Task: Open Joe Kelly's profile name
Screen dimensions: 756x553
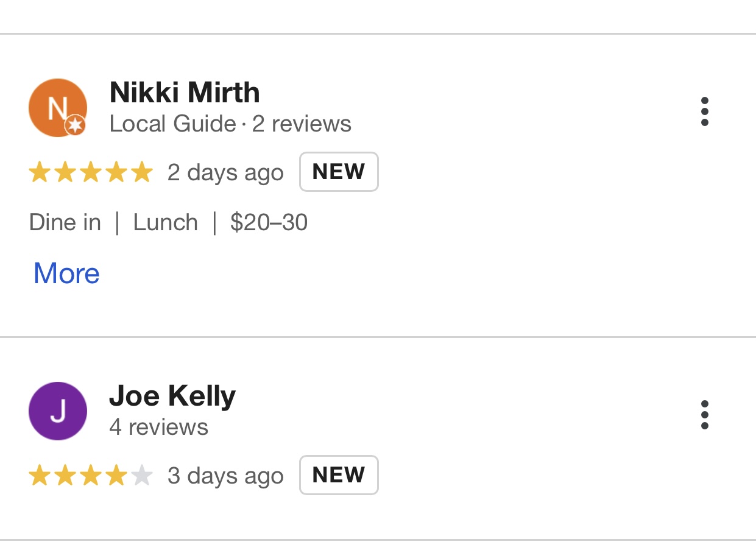Action: point(172,396)
